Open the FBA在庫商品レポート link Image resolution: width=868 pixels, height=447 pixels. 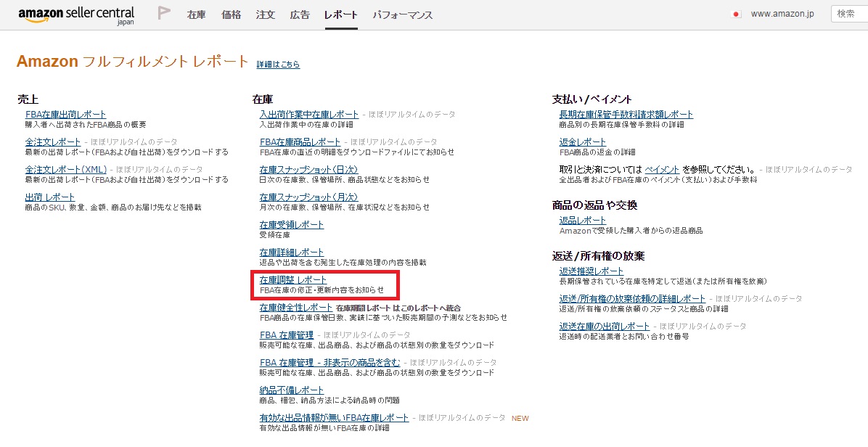point(300,142)
